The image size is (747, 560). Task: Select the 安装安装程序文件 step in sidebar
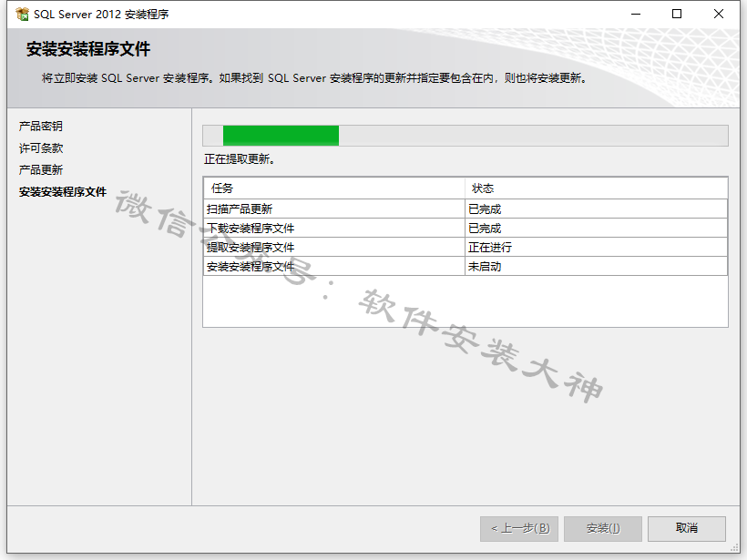tap(63, 192)
